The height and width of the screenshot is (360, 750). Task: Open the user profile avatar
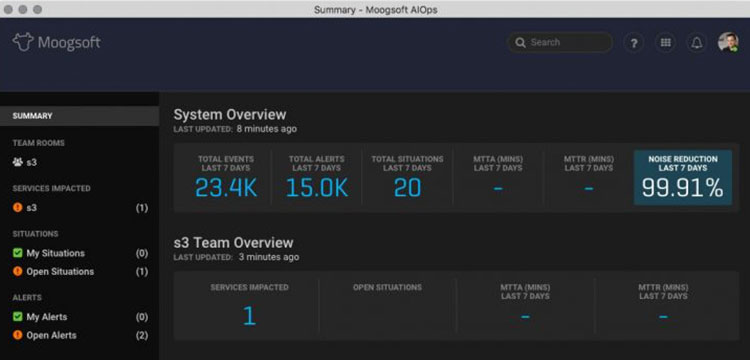click(x=728, y=42)
